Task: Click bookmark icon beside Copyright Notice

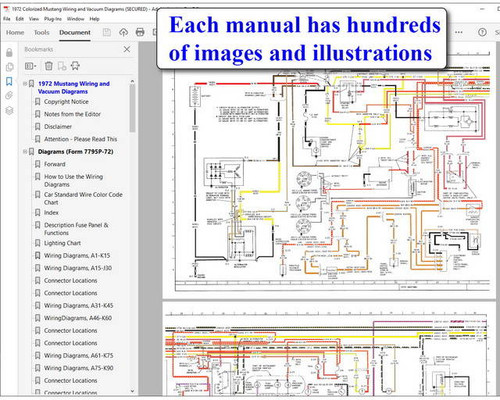Action: coord(38,102)
